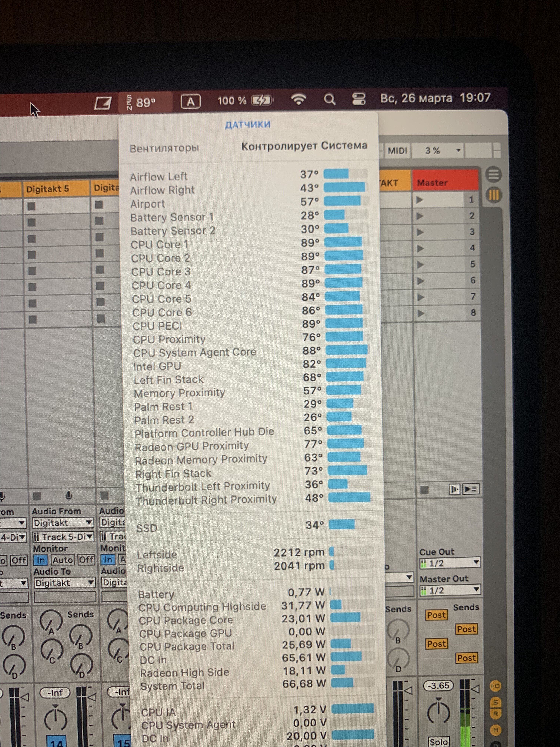Open the dropdown arrow beside 3 % CPU meter
The height and width of the screenshot is (747, 560).
coord(458,150)
